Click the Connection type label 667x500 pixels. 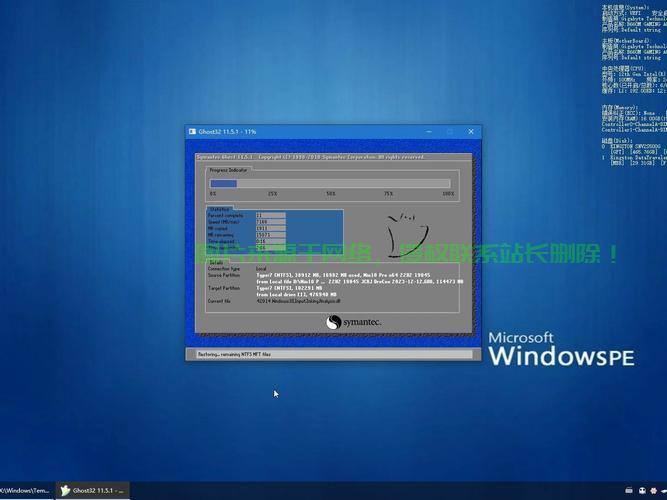click(224, 269)
